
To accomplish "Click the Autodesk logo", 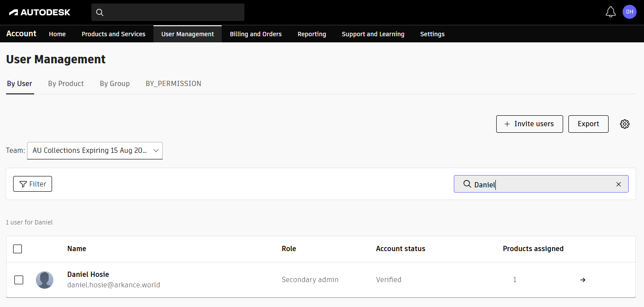I will point(40,12).
